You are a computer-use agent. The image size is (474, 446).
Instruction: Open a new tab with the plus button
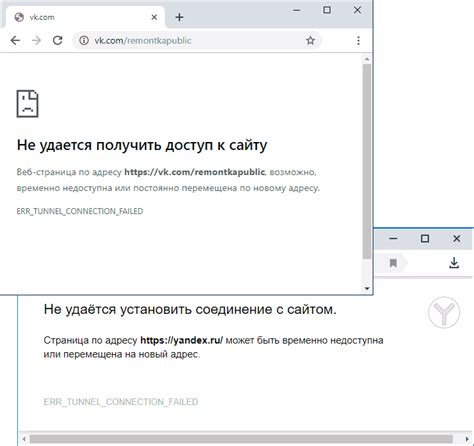click(179, 17)
